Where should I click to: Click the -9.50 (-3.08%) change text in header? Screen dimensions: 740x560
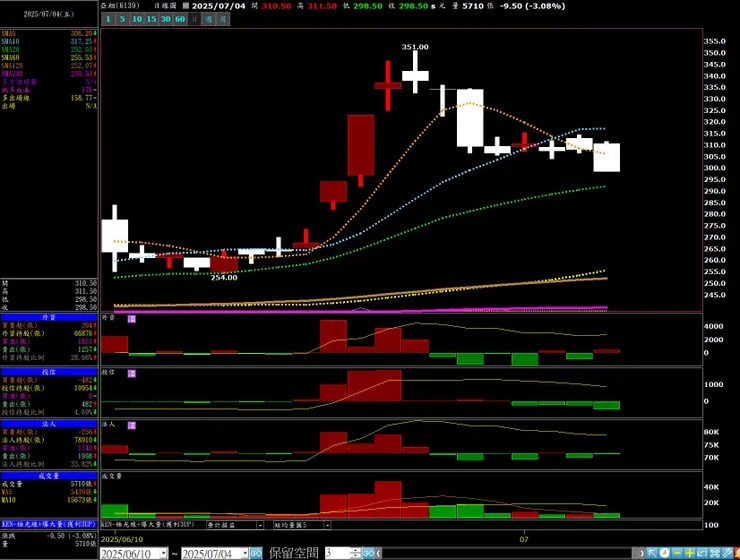[532, 6]
